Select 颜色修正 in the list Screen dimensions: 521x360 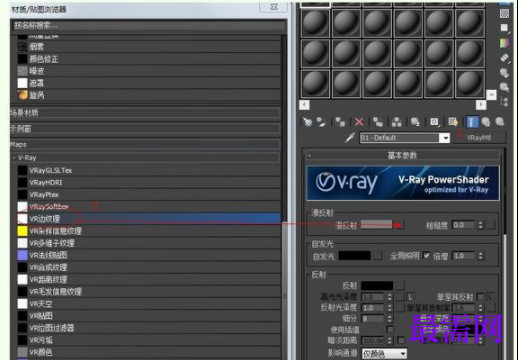(x=149, y=59)
